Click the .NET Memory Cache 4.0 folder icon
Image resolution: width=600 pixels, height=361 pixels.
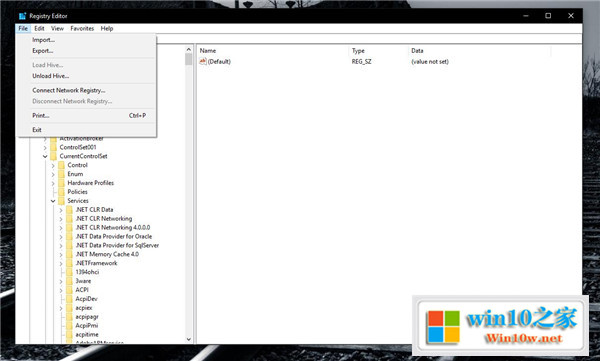pos(69,254)
